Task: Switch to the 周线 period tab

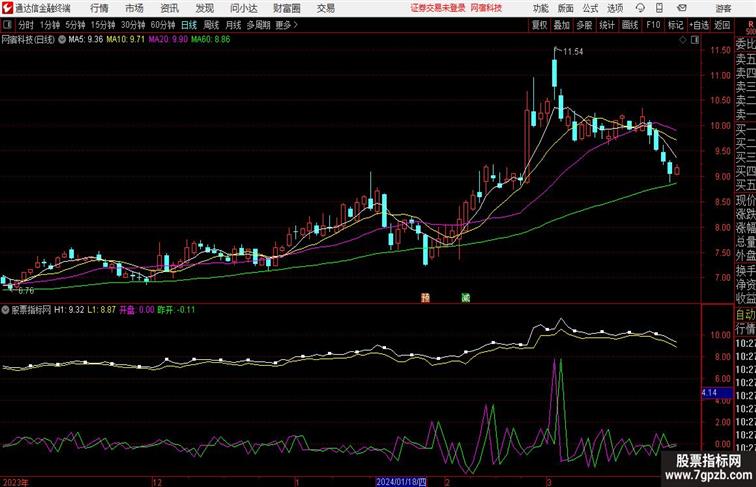Action: 211,25
